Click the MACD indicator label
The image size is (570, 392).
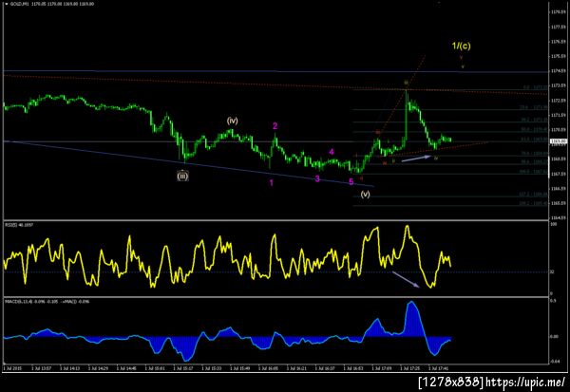(x=47, y=302)
